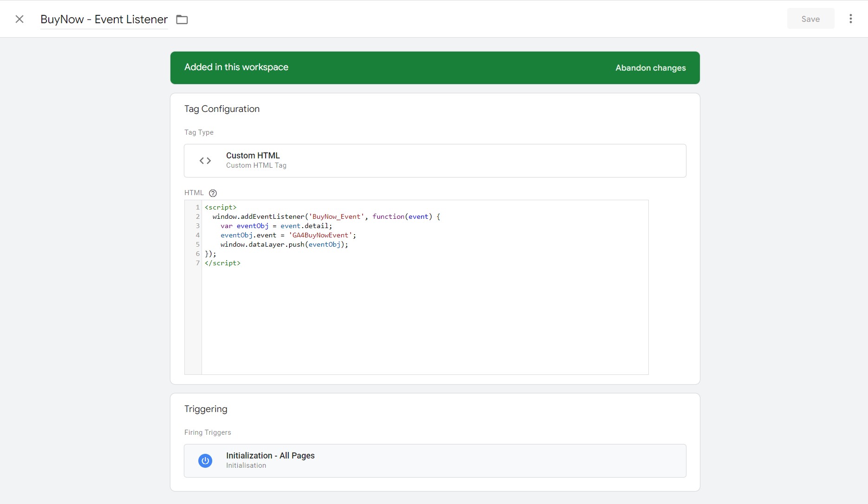868x504 pixels.
Task: Click the Initialization trigger power icon
Action: tap(205, 461)
